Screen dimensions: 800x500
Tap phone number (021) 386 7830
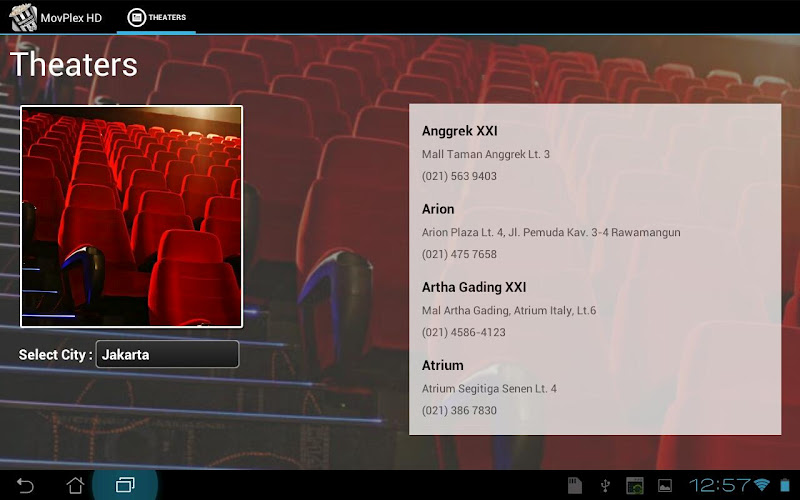459,410
